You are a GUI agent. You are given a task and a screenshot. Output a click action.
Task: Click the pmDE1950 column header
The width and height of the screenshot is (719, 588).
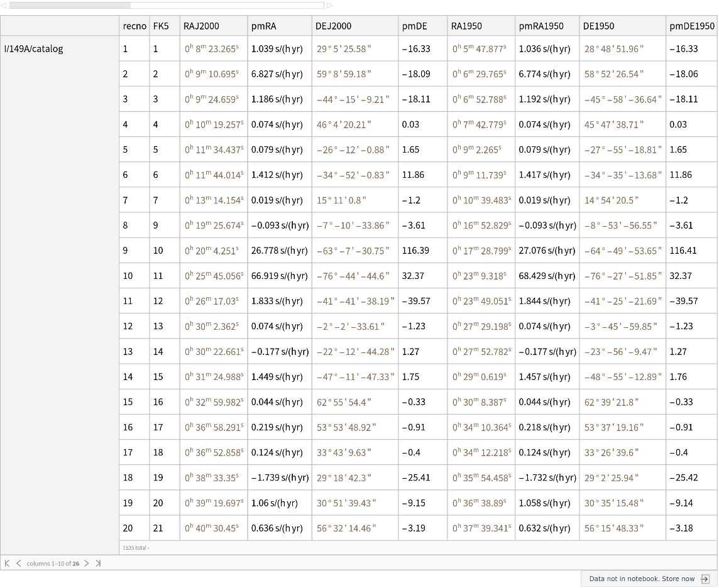pos(691,26)
